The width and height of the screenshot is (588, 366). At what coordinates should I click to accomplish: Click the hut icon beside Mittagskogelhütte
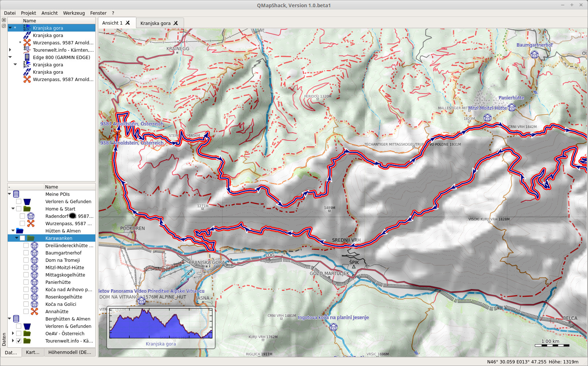[34, 275]
